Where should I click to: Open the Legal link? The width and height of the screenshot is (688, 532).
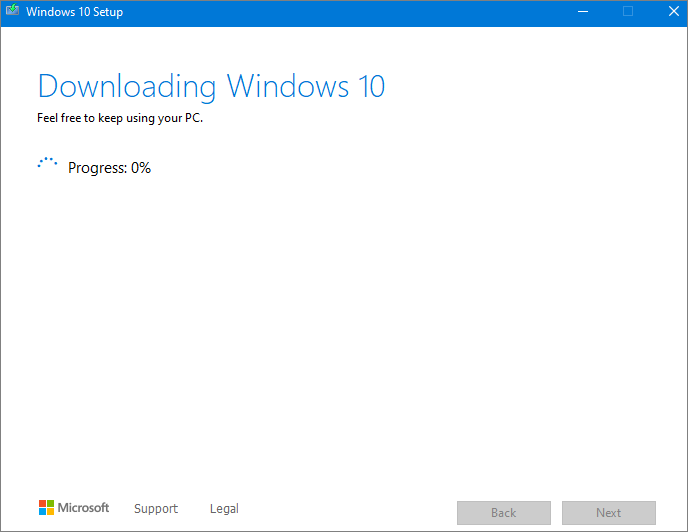pos(224,509)
